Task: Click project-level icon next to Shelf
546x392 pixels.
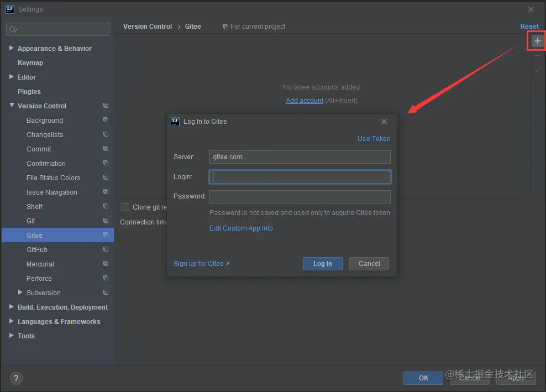Action: pos(106,206)
